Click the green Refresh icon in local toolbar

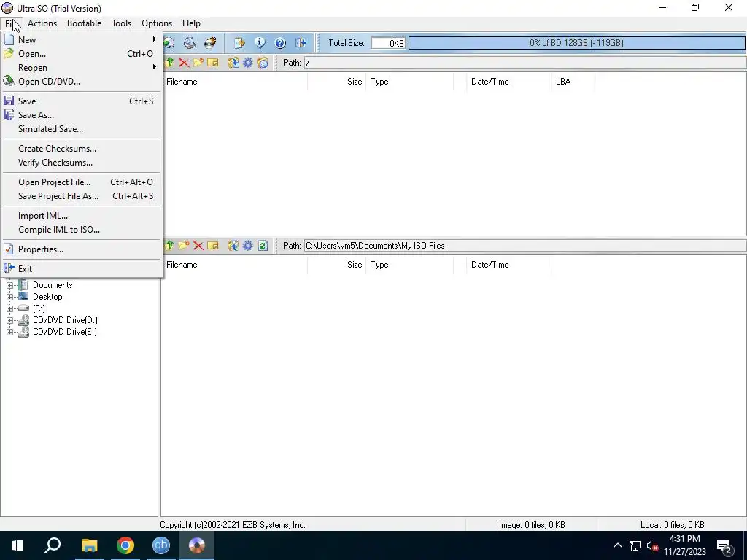point(263,246)
